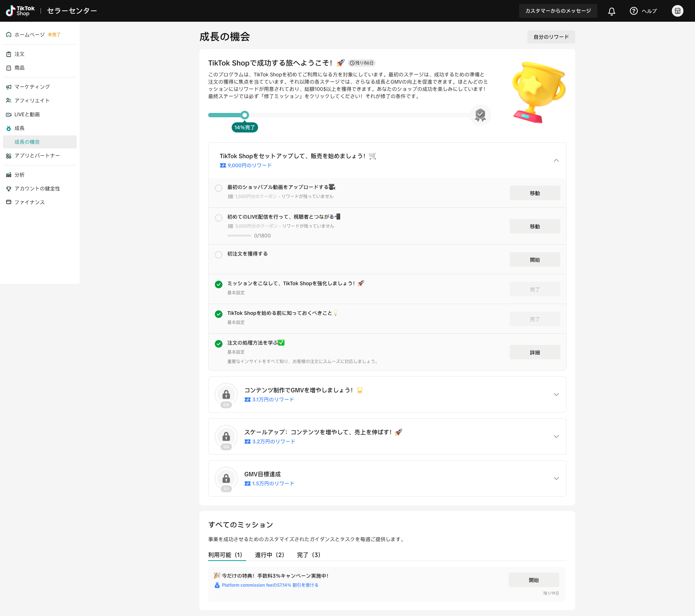Screen dimensions: 695x616
Task: Open the shop profile avatar
Action: click(678, 11)
